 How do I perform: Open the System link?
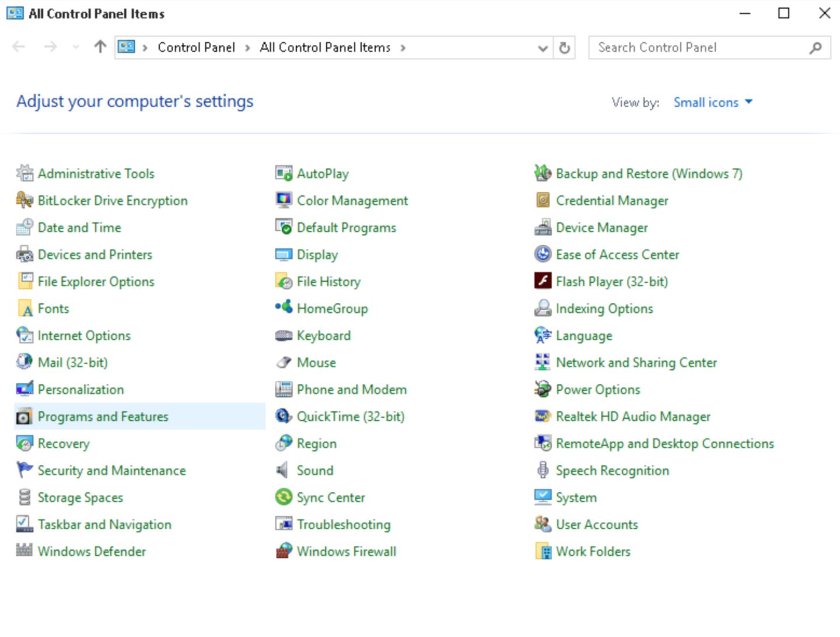tap(576, 498)
